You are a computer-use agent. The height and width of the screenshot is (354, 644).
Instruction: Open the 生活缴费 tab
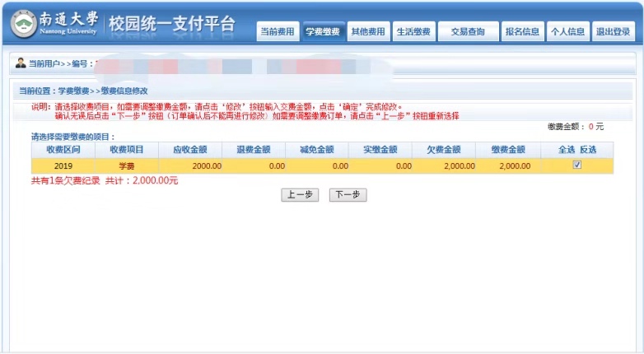(x=413, y=32)
